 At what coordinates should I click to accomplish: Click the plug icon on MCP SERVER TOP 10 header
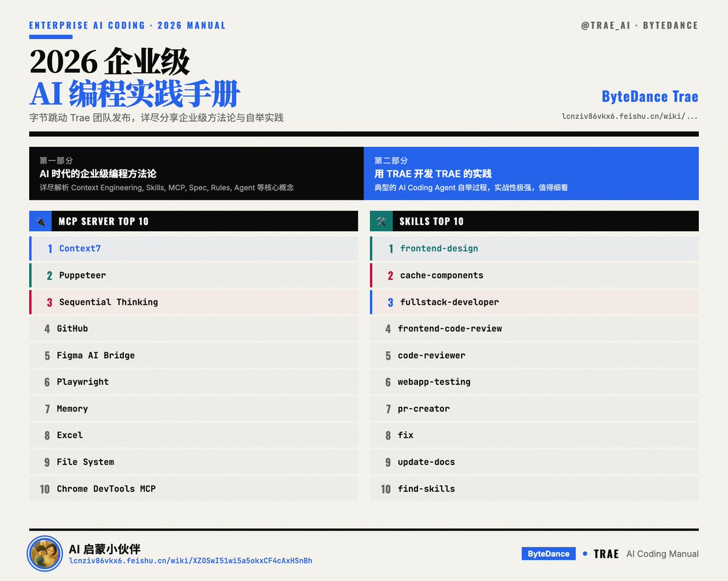pyautogui.click(x=39, y=220)
